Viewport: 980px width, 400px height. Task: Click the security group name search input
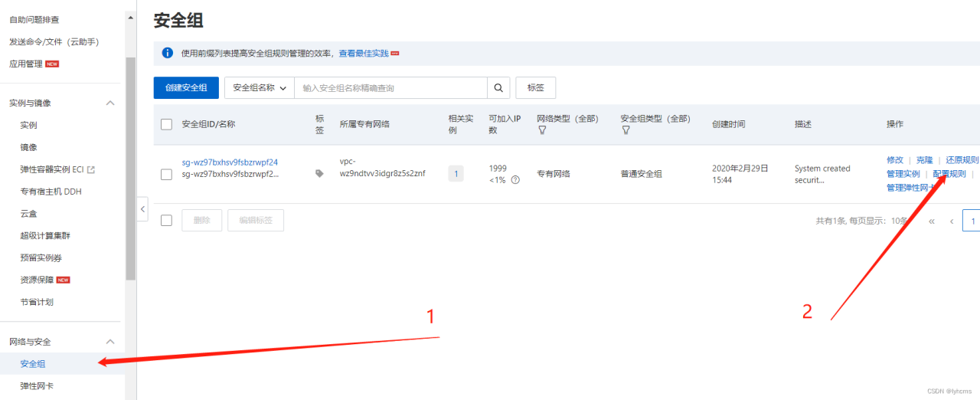[x=391, y=88]
